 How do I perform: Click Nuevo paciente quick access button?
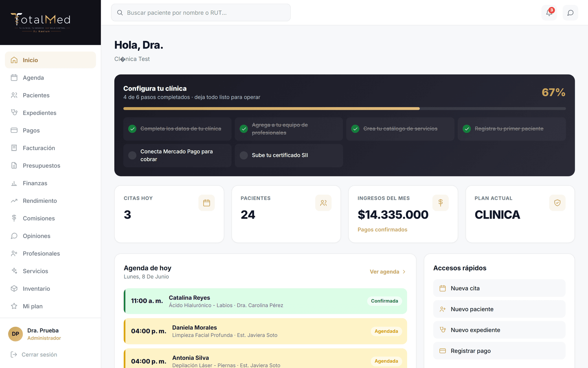click(499, 309)
